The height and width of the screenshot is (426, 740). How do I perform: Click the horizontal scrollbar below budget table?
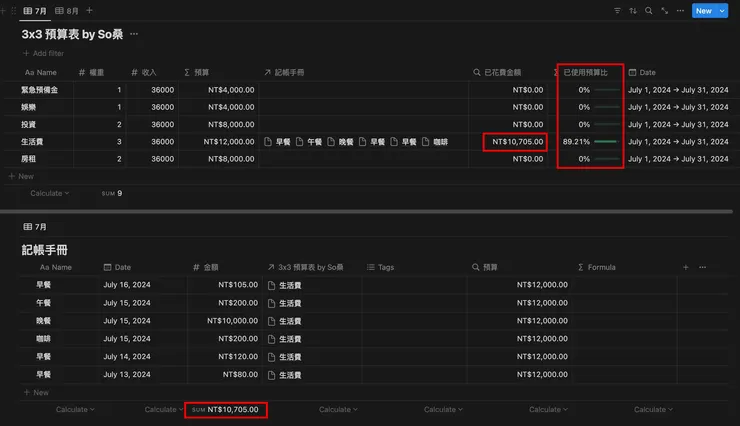[366, 211]
